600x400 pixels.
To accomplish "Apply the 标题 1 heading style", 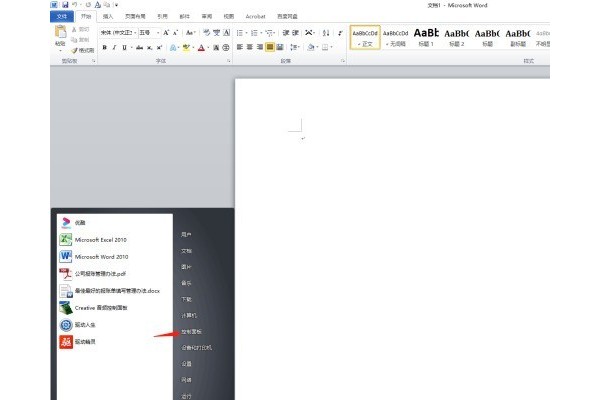I will [x=426, y=37].
